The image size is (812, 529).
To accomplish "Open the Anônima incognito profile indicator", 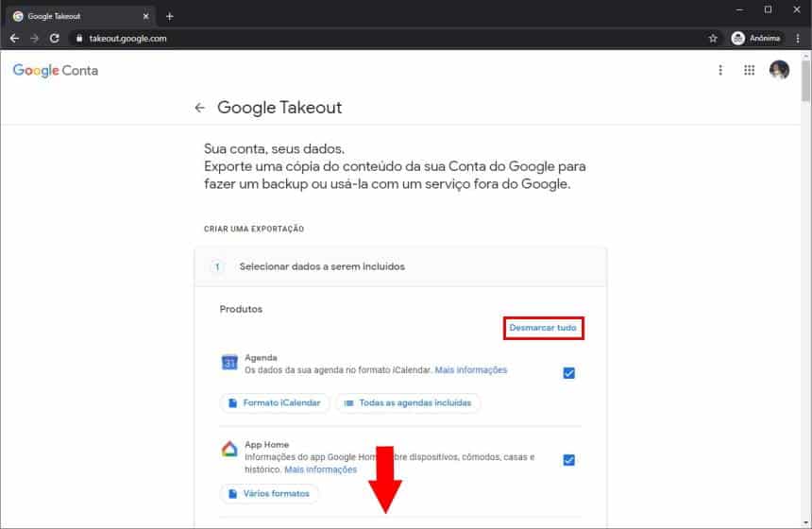I will click(x=756, y=39).
